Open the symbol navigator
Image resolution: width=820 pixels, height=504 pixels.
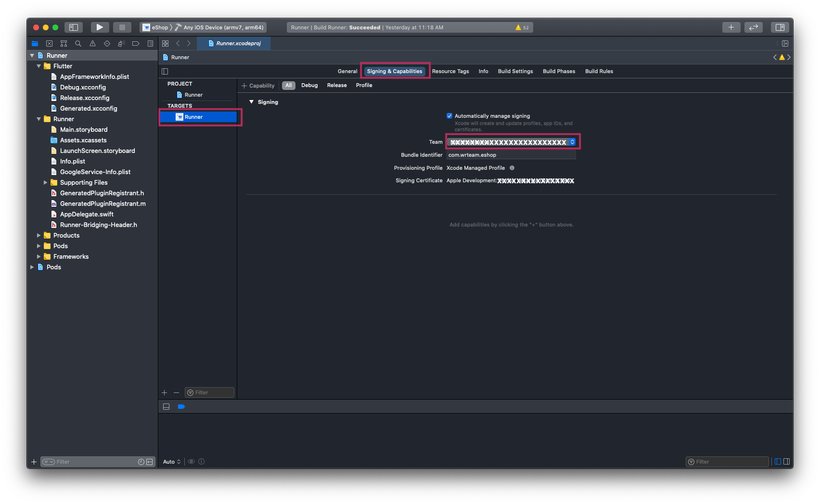(64, 43)
